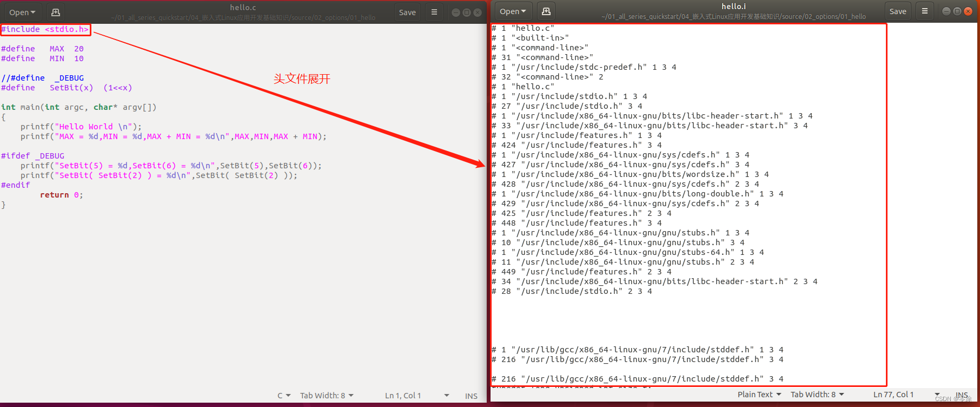The height and width of the screenshot is (407, 980).
Task: Create a new document in hello.c window
Action: click(x=55, y=12)
